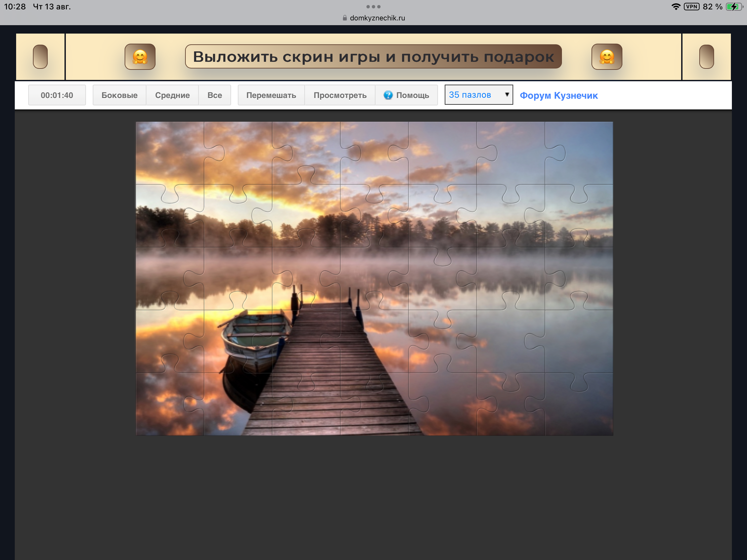Click the 00:01:40 game timer
This screenshot has height=560, width=747.
tap(57, 95)
